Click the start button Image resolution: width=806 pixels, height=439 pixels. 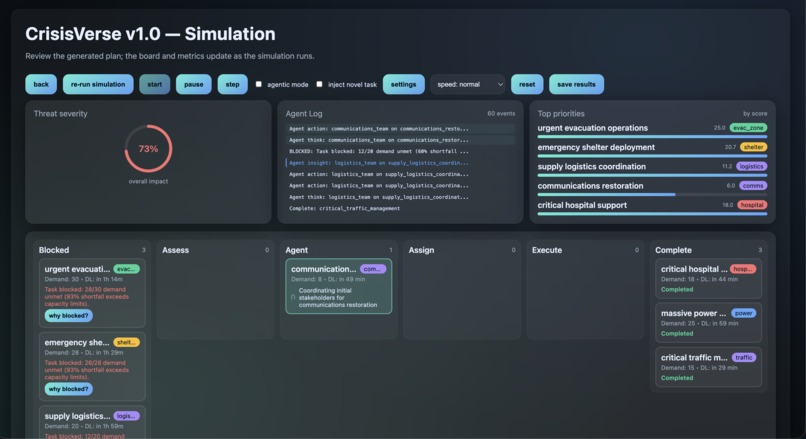(154, 84)
